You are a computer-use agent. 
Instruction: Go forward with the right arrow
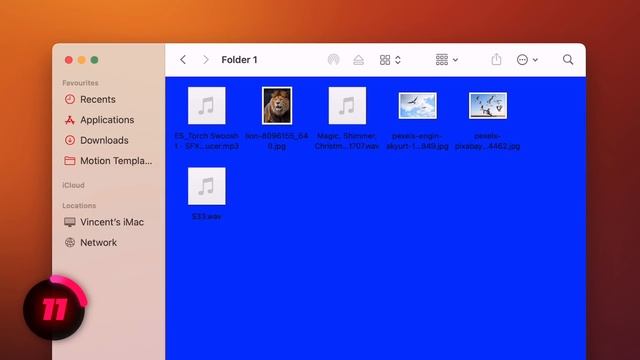tap(206, 60)
